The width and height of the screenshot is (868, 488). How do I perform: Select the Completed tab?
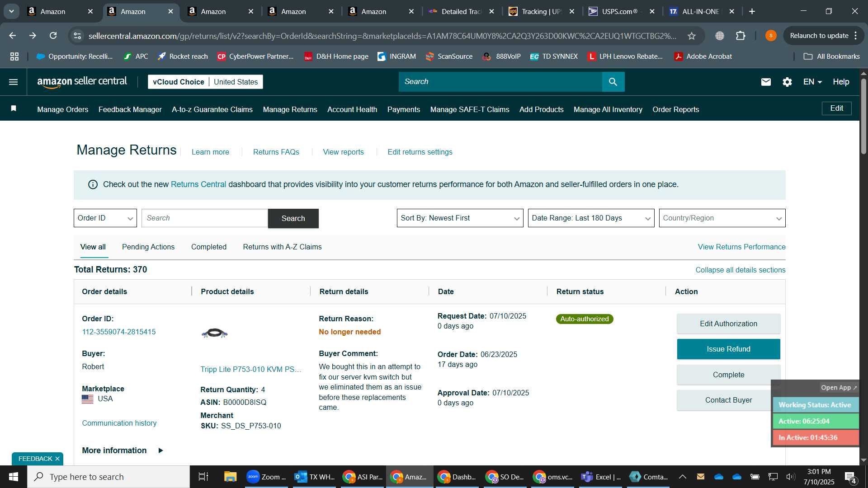pos(209,247)
